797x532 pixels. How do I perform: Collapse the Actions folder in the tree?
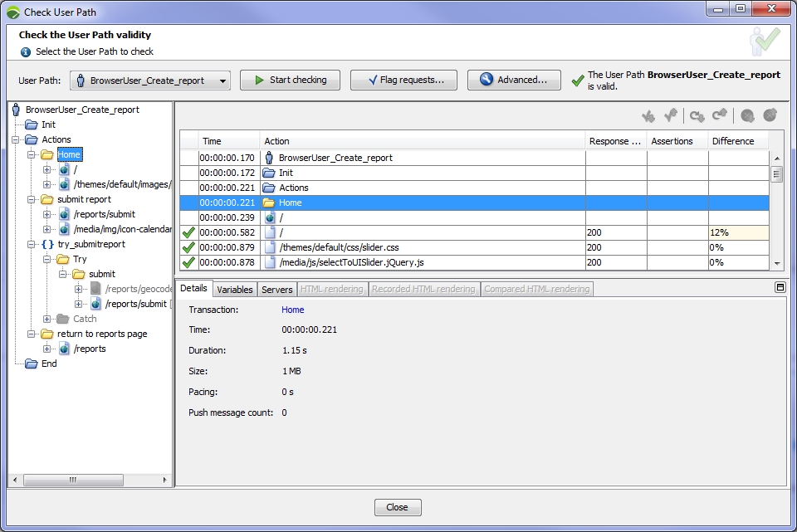pos(15,139)
